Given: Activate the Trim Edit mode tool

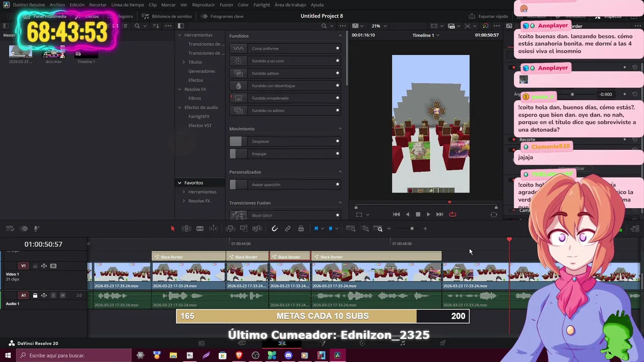Looking at the screenshot, I should click(x=186, y=229).
